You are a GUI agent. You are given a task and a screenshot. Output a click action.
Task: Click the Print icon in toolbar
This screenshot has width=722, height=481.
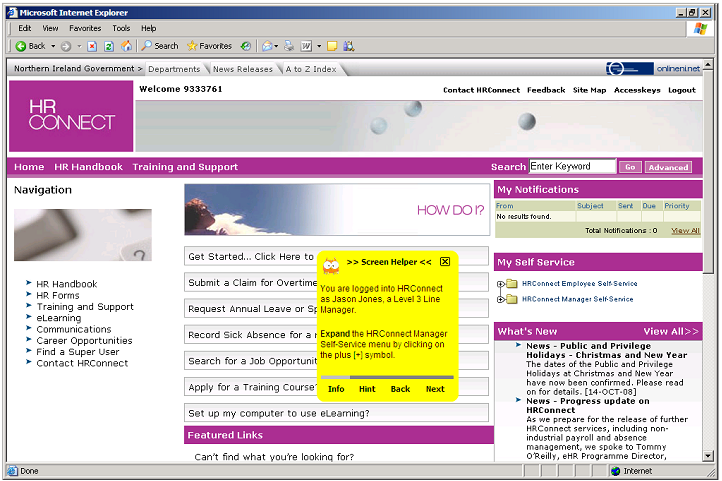point(287,46)
